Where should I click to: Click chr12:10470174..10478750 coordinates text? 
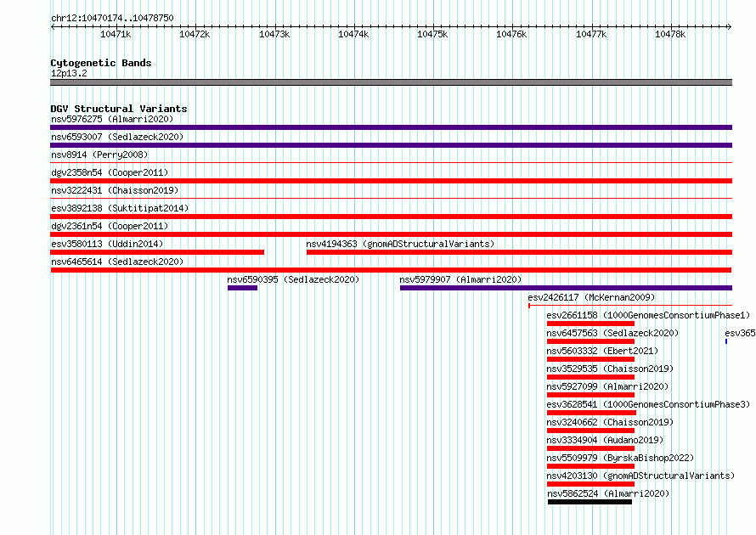point(112,18)
